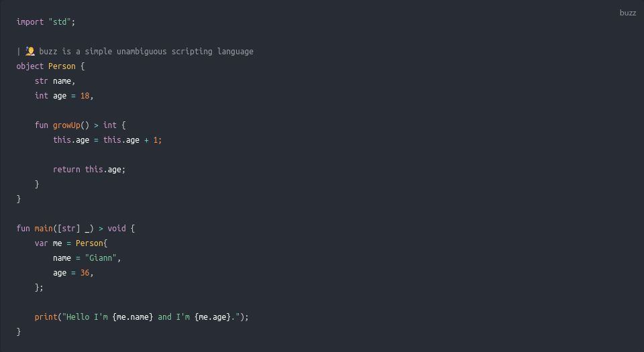Screen dimensions: 644x352
Task: Click the object keyword
Action: 30,66
